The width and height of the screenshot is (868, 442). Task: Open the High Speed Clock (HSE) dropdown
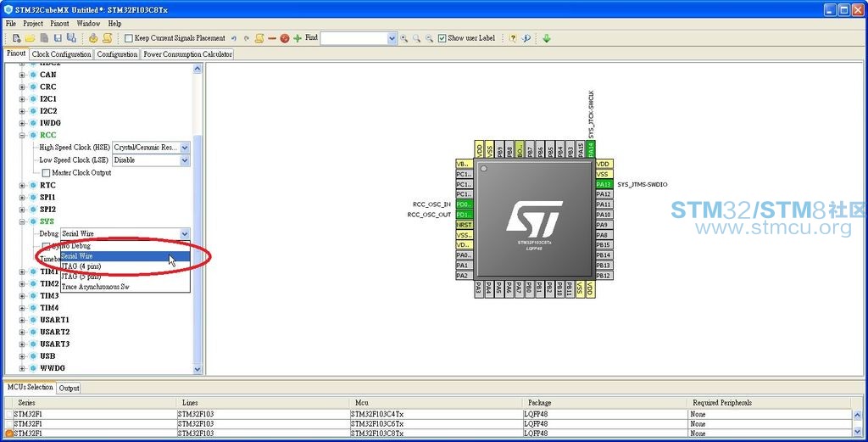[x=184, y=148]
